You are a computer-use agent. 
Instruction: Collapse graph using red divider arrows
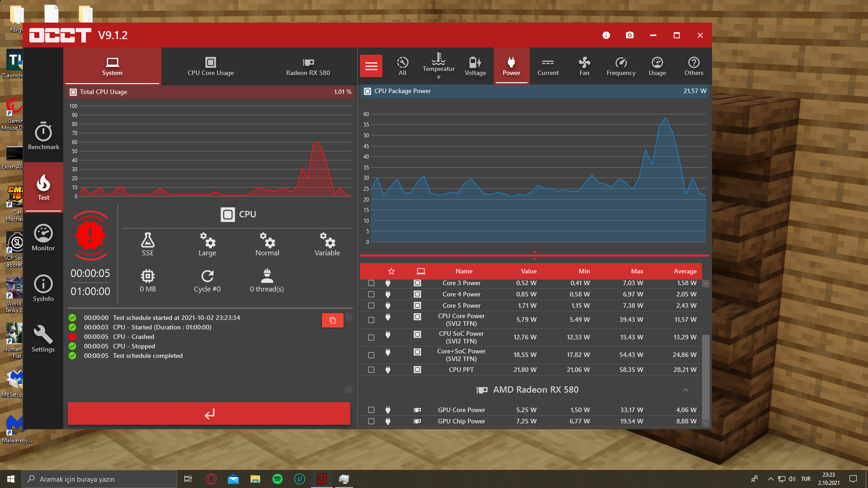pos(535,255)
